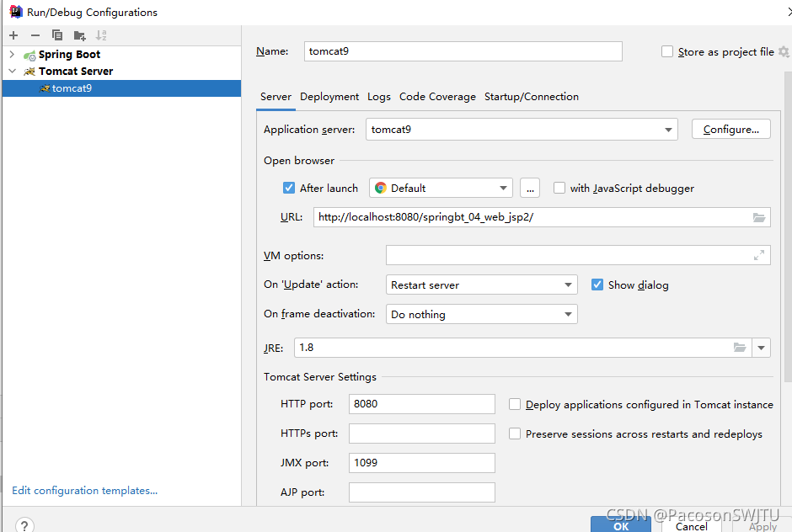792x532 pixels.
Task: Click the URL field's folder browse icon
Action: pyautogui.click(x=758, y=217)
